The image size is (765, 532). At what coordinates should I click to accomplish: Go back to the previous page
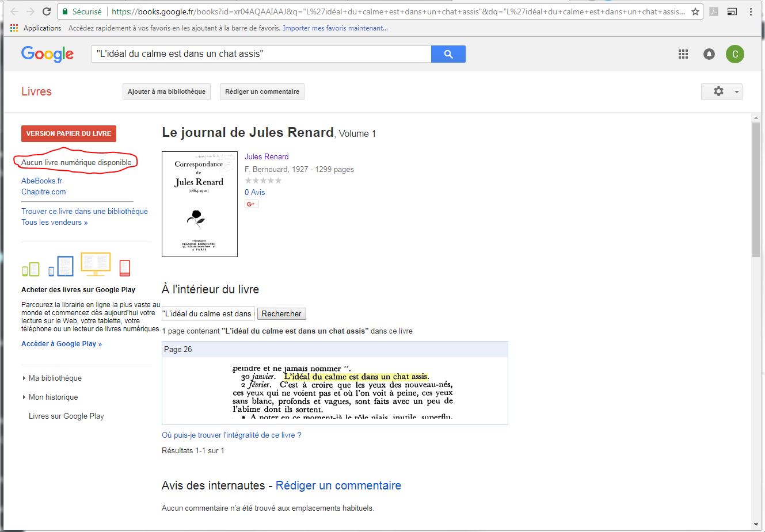coord(14,12)
